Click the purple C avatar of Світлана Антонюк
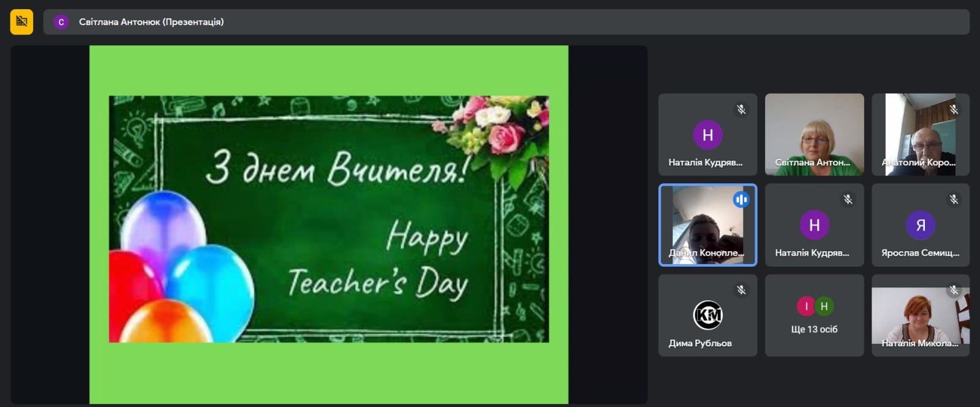The image size is (980, 407). pos(61,22)
